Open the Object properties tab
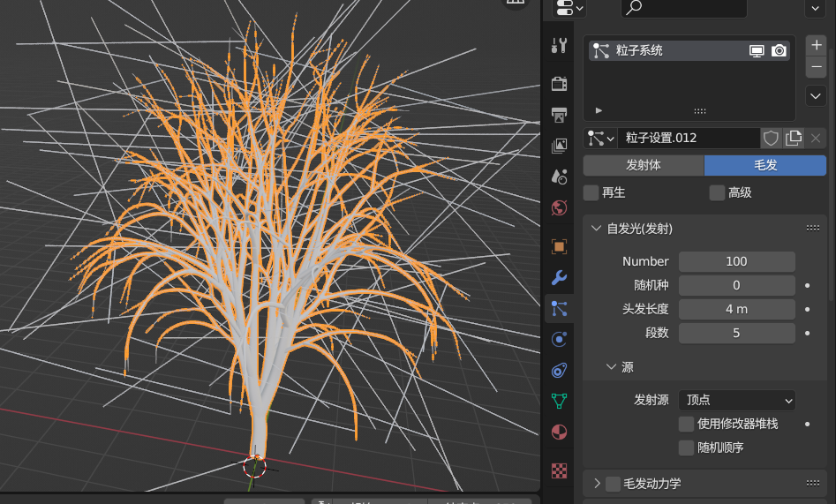This screenshot has width=836, height=504. coord(559,246)
